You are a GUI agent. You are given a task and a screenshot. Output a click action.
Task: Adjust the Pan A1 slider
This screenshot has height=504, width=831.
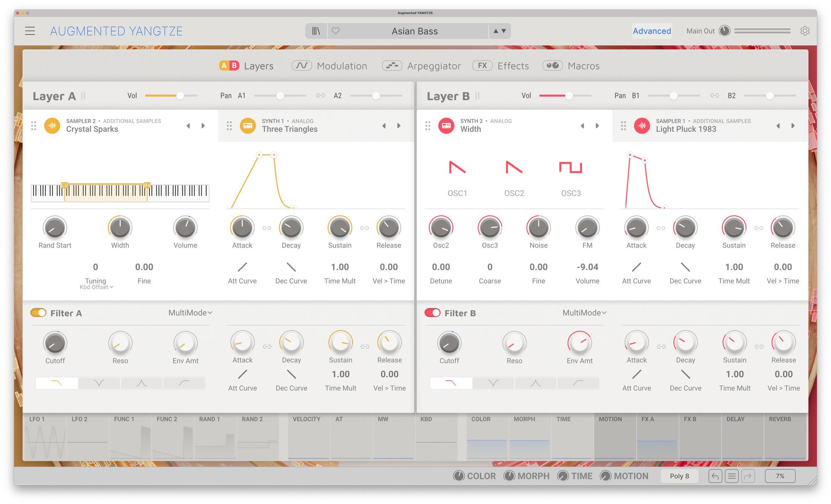(x=280, y=96)
